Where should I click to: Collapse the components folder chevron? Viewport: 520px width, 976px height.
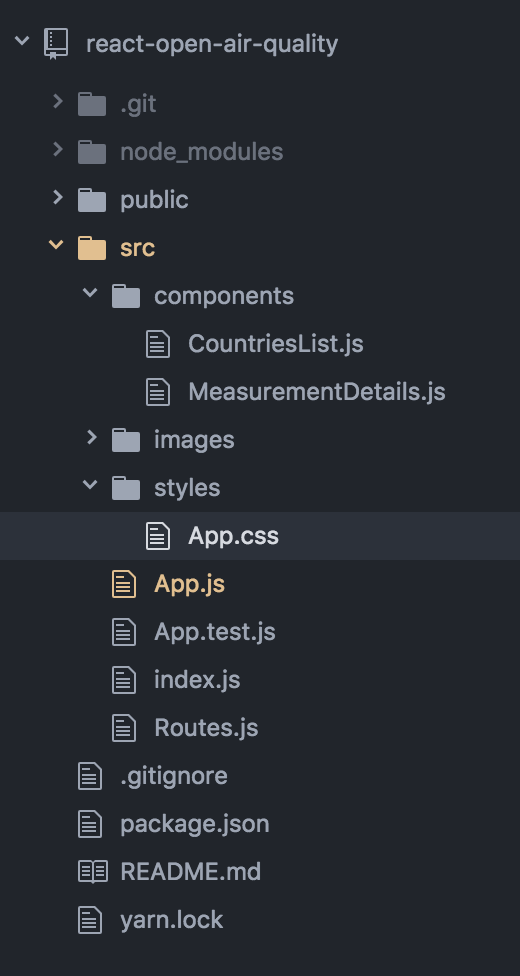click(x=90, y=292)
